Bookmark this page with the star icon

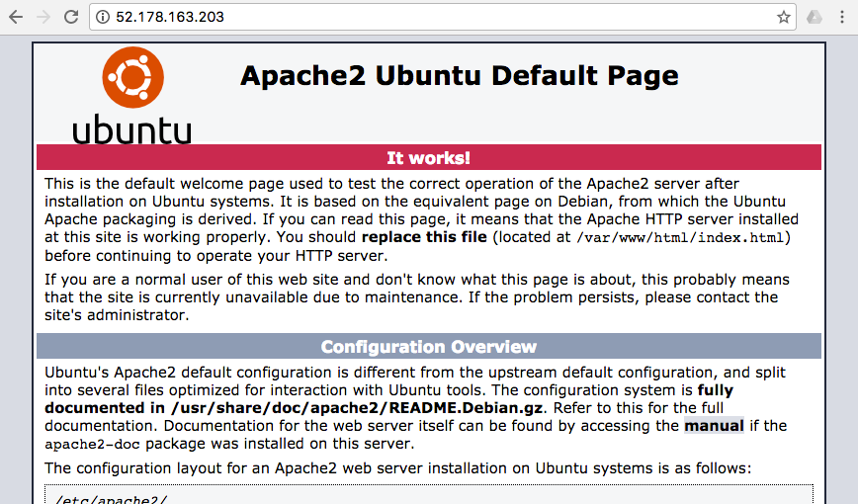click(x=784, y=17)
